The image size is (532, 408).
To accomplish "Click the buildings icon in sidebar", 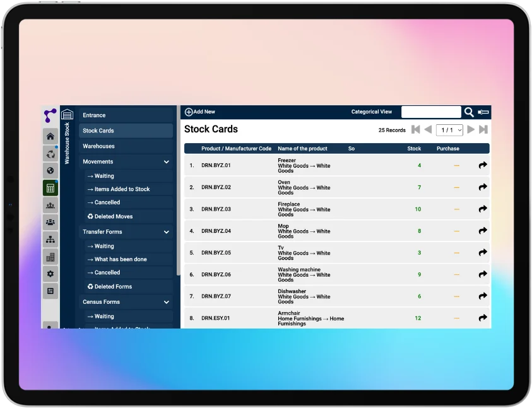I will tap(50, 257).
